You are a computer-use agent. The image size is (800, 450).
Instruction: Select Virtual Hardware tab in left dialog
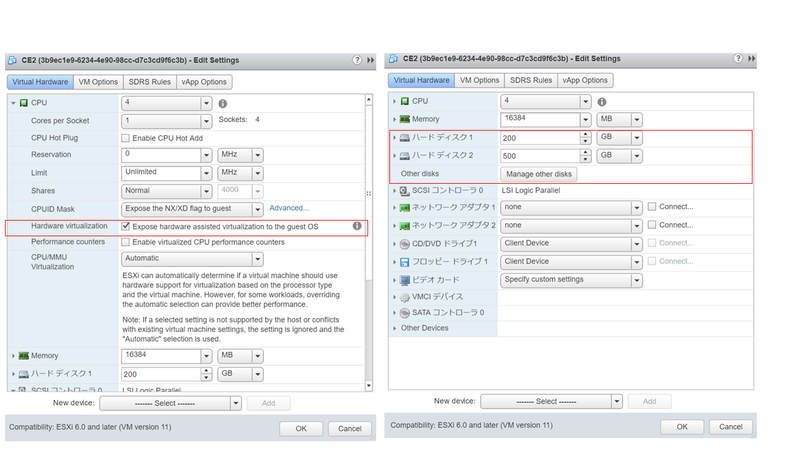[x=40, y=82]
